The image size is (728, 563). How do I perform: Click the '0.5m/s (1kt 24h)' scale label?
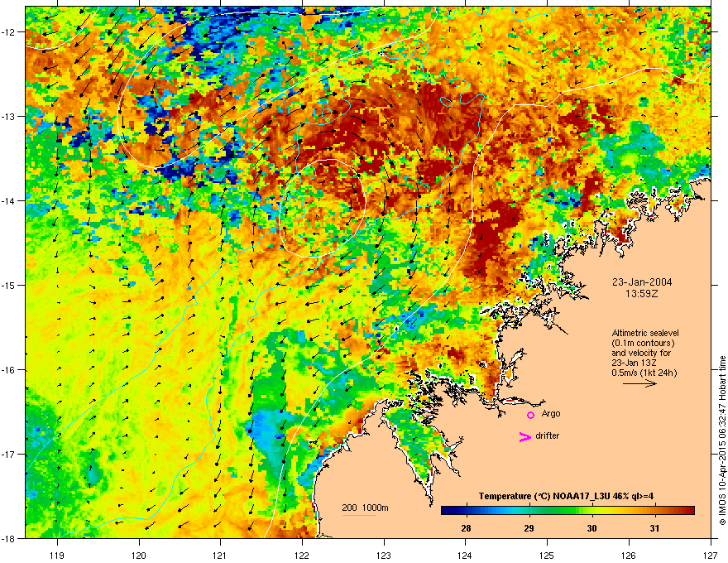coord(644,373)
